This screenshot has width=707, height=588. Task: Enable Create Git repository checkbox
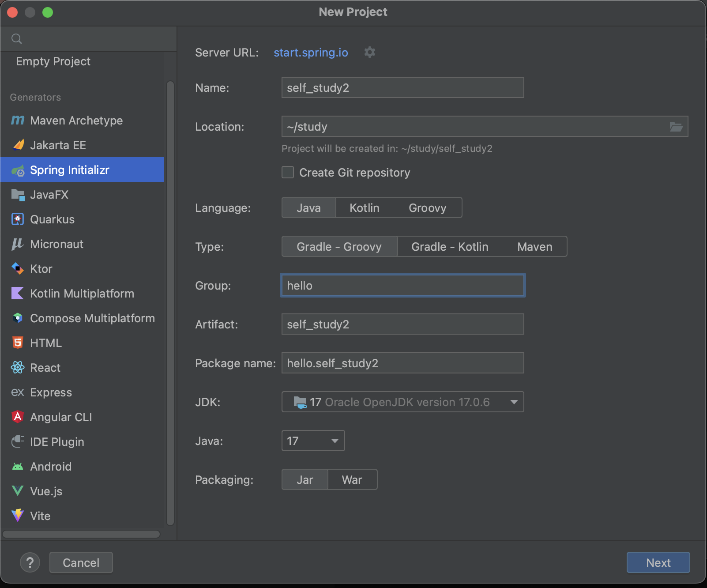pyautogui.click(x=288, y=172)
